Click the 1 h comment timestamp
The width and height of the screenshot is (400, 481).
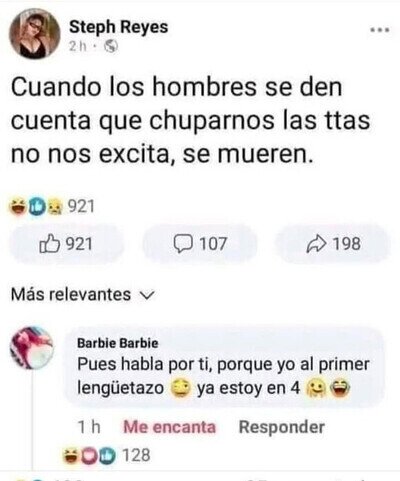pos(89,427)
